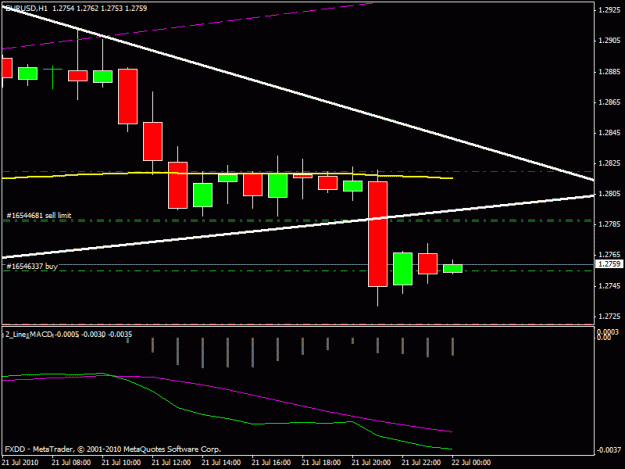
Task: Click the current price tag 1.2759
Action: tap(609, 264)
